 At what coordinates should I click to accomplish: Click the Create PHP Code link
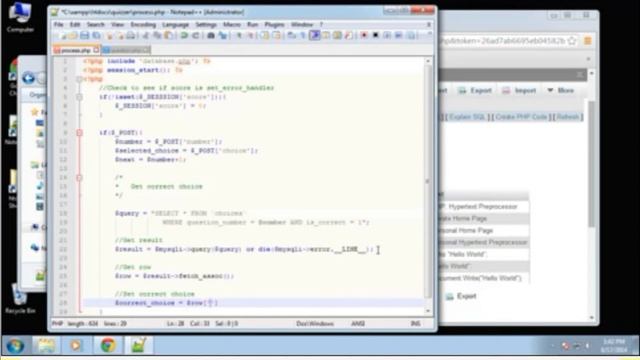point(521,117)
